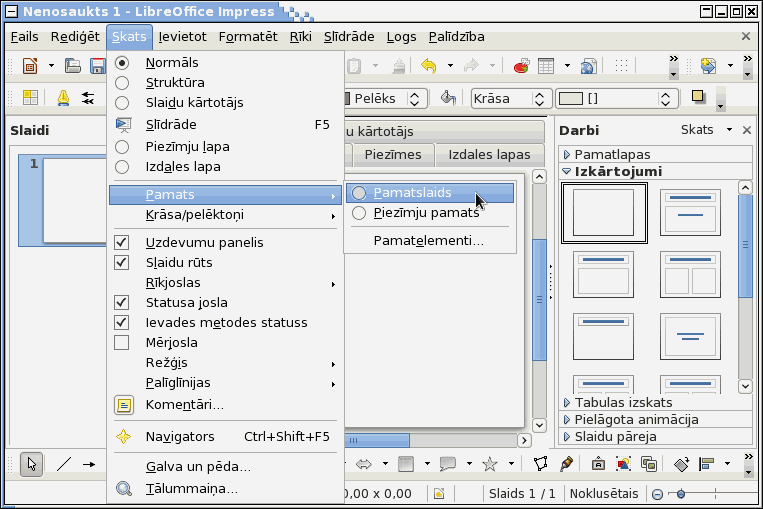This screenshot has height=509, width=763.
Task: Click the From File picture icon
Action: point(623,464)
